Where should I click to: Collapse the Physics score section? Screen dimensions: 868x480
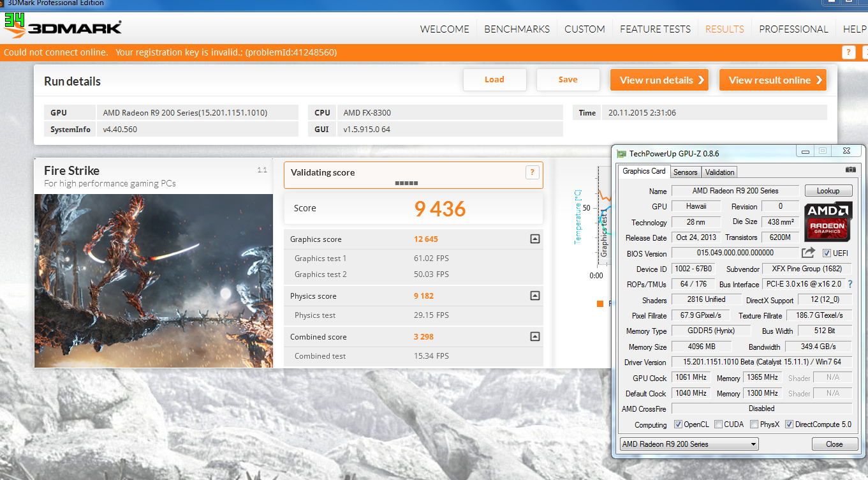tap(534, 296)
